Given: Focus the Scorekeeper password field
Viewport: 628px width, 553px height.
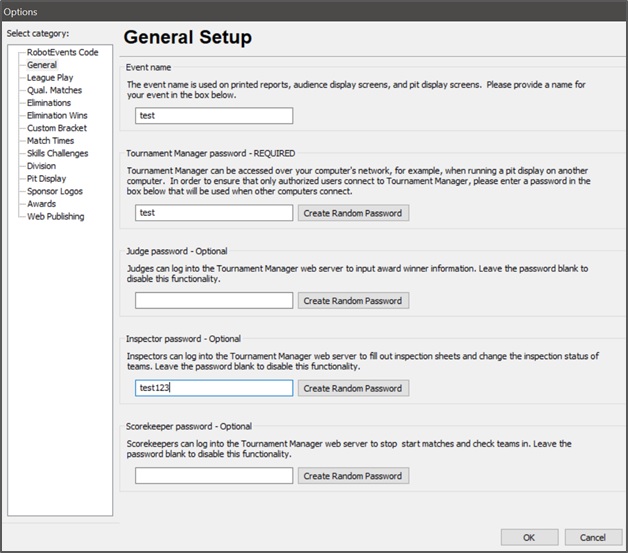Looking at the screenshot, I should click(214, 476).
